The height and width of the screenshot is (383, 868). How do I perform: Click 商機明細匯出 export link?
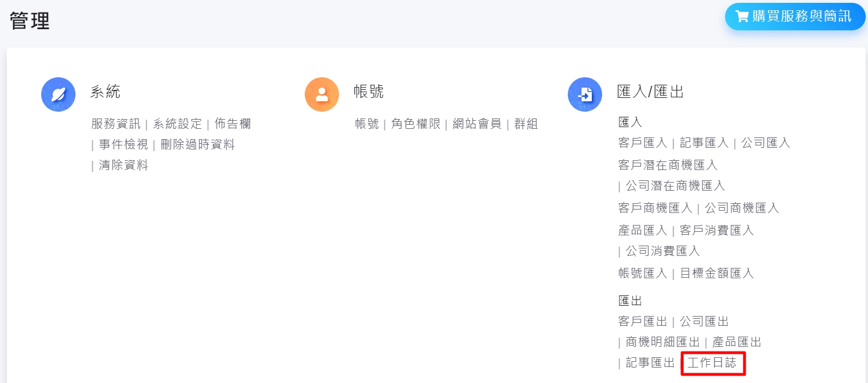click(663, 342)
